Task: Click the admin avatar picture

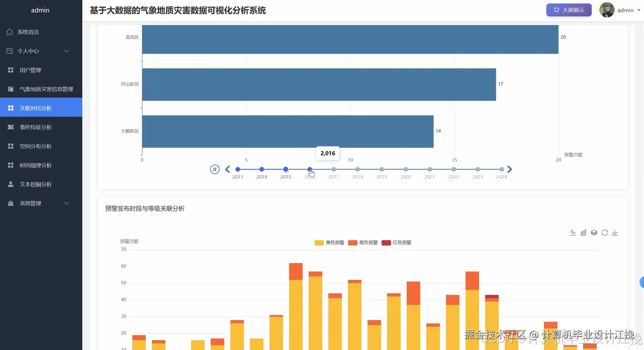Action: (x=607, y=10)
